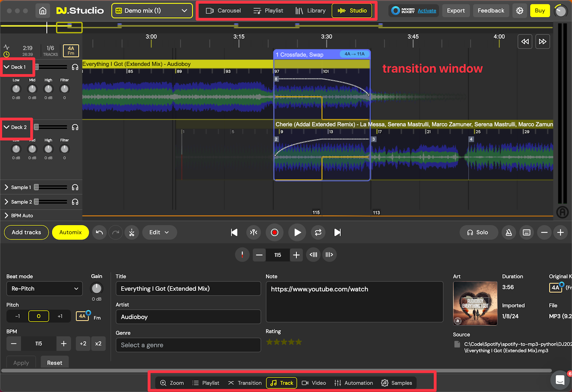The width and height of the screenshot is (572, 392).
Task: Click the Buy button
Action: coord(540,11)
